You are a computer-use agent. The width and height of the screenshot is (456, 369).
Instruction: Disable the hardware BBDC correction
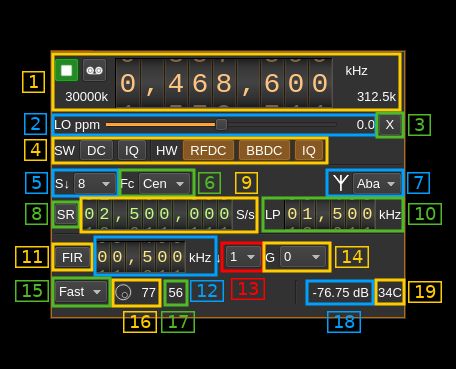[264, 151]
